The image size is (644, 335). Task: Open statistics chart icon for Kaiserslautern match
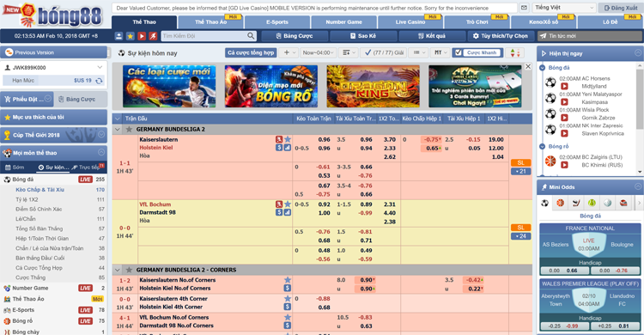click(288, 148)
